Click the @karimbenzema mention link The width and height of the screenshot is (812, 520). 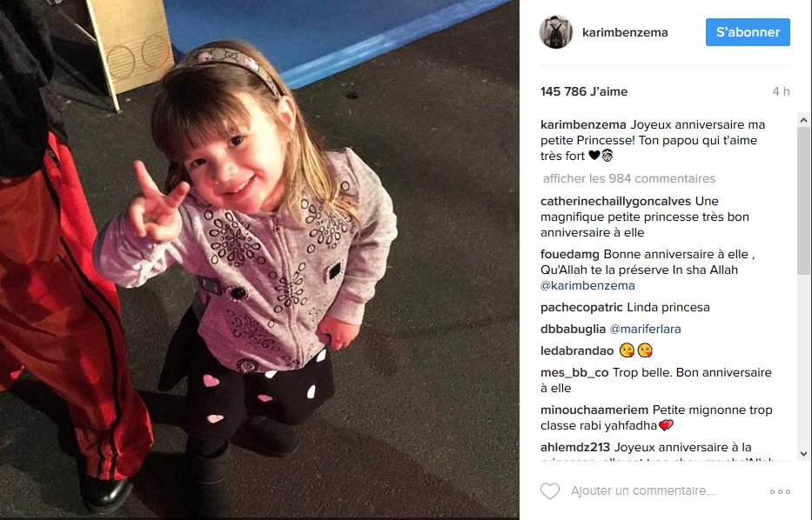(x=587, y=285)
